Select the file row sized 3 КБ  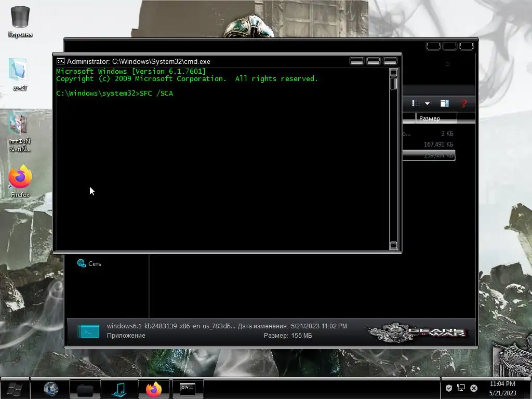[x=428, y=134]
